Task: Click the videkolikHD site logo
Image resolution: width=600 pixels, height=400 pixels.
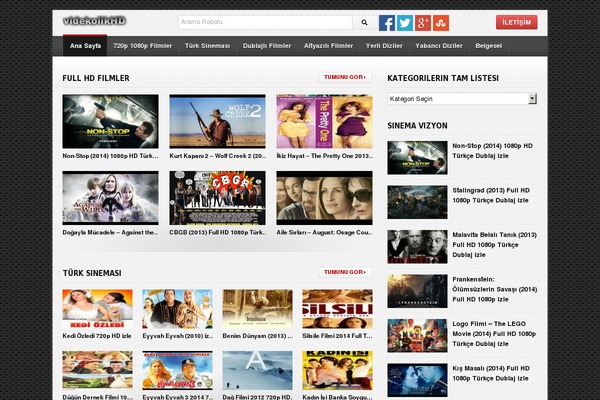Action: click(95, 21)
